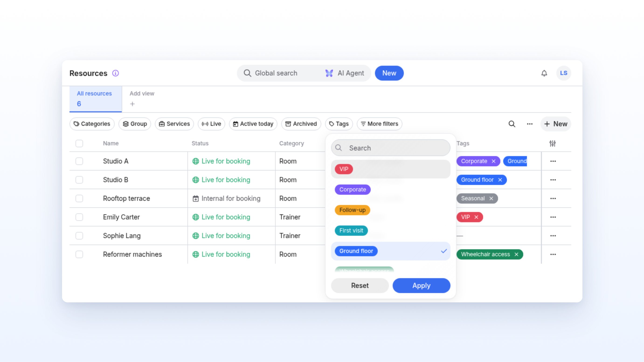The height and width of the screenshot is (362, 644).
Task: Open row actions for Reformer machines
Action: coord(553,254)
